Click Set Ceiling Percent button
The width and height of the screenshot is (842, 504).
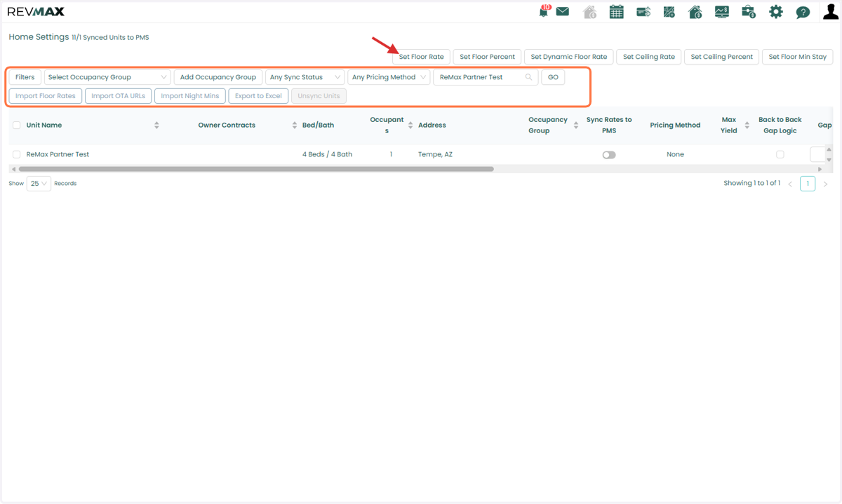[x=722, y=57]
